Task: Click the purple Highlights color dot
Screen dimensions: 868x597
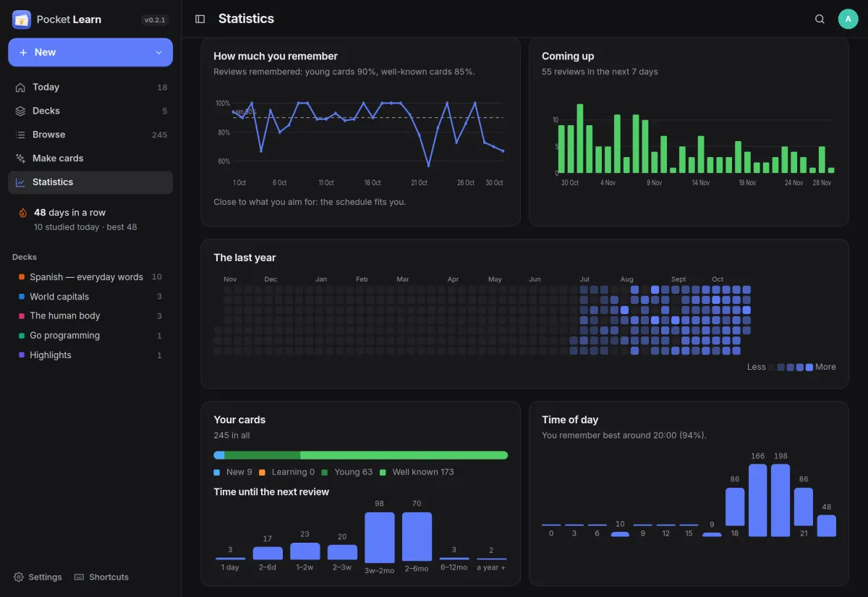Action: 22,355
